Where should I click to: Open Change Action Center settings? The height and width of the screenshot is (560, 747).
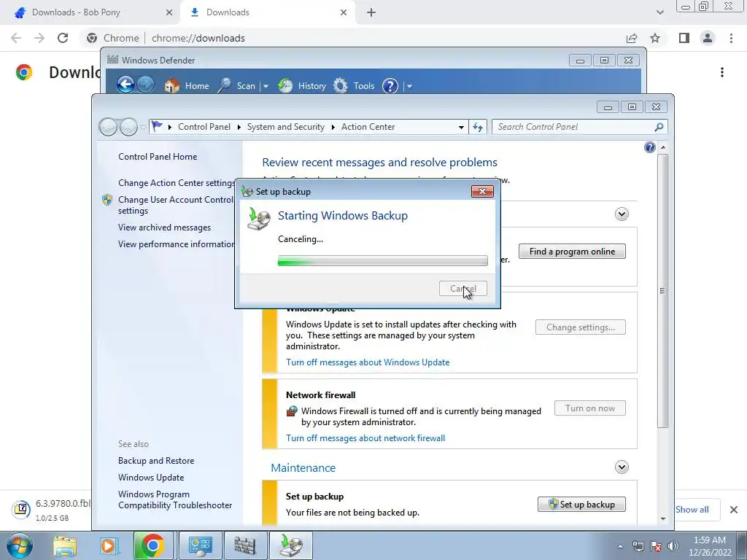click(177, 182)
